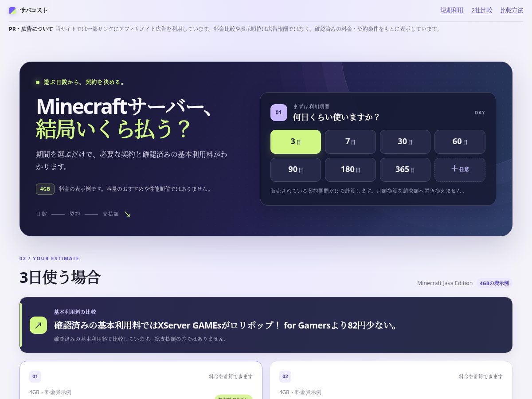Open the 短期利用 link
532x399 pixels.
(452, 10)
